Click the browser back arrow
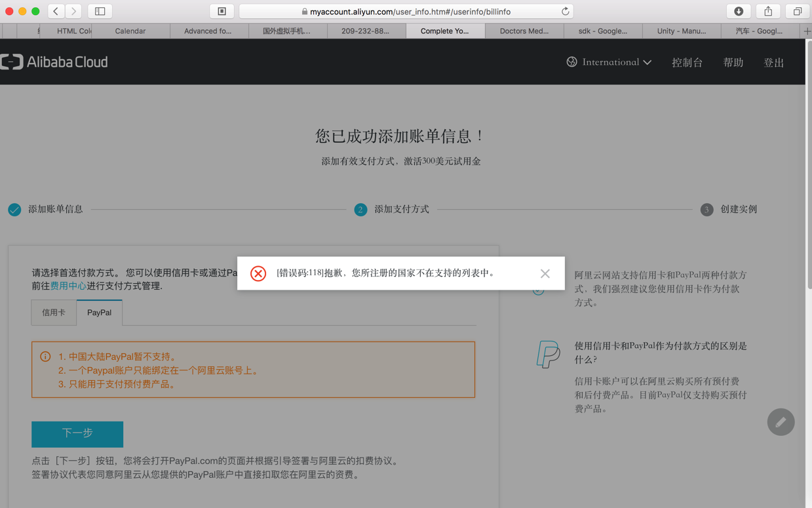The image size is (812, 508). 56,11
